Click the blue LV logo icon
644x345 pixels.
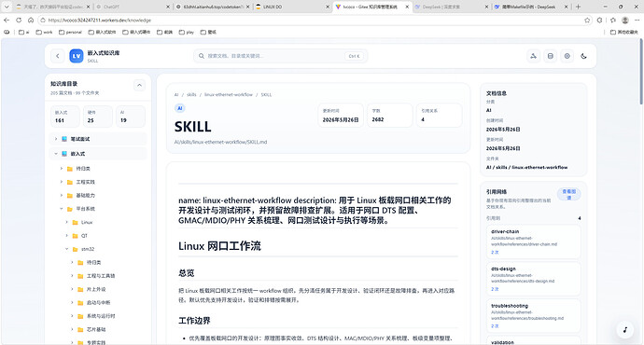76,56
